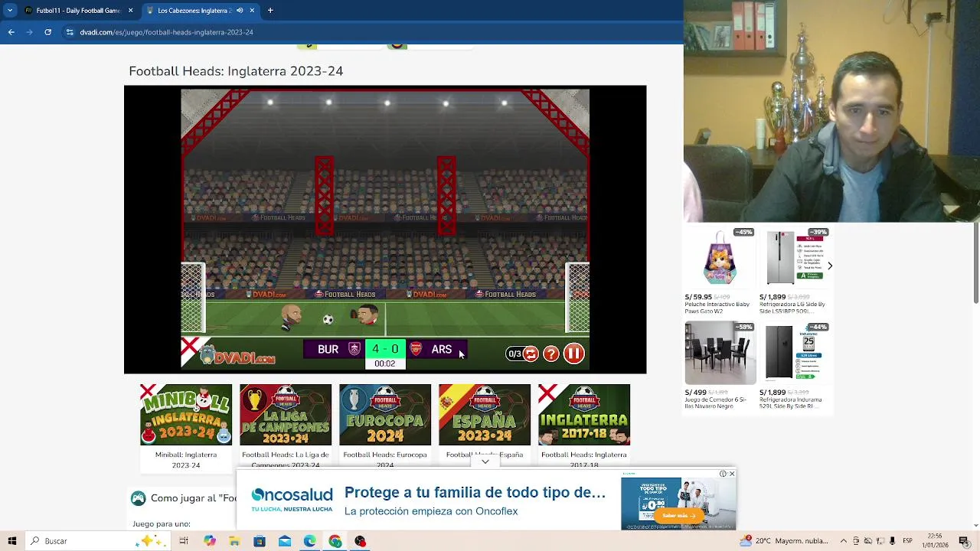Open a new browser tab
This screenshot has width=980, height=551.
[270, 11]
